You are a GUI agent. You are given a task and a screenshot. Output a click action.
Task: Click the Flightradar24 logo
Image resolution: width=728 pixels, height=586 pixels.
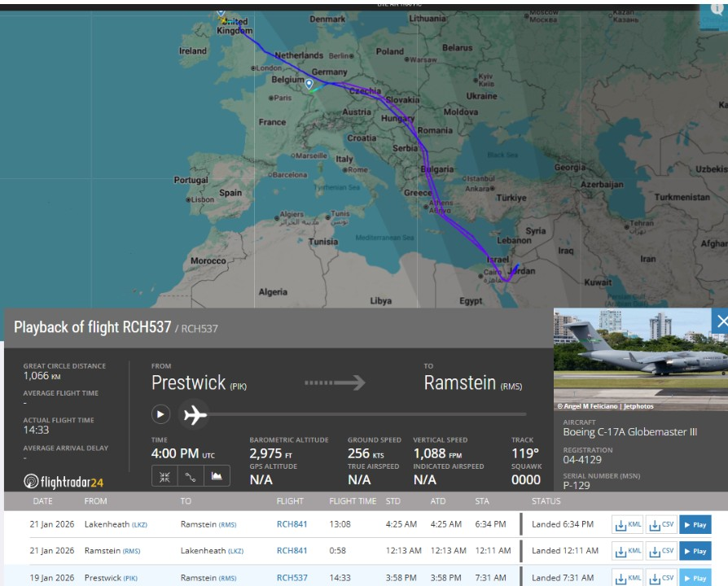coord(64,481)
